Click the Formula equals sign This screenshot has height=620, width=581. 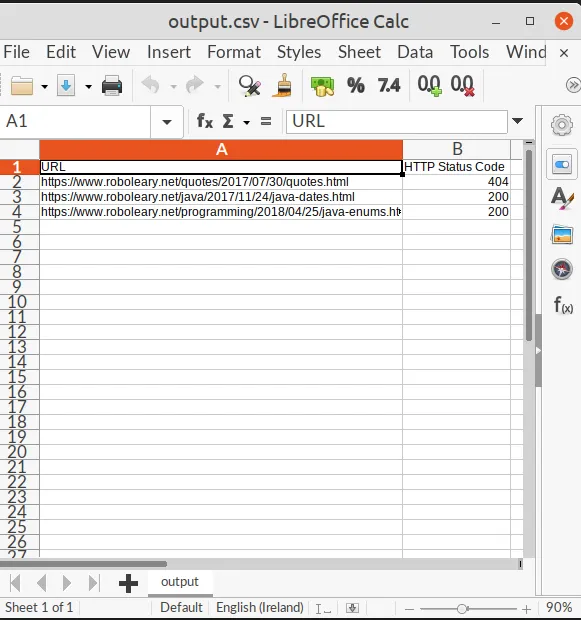(266, 121)
